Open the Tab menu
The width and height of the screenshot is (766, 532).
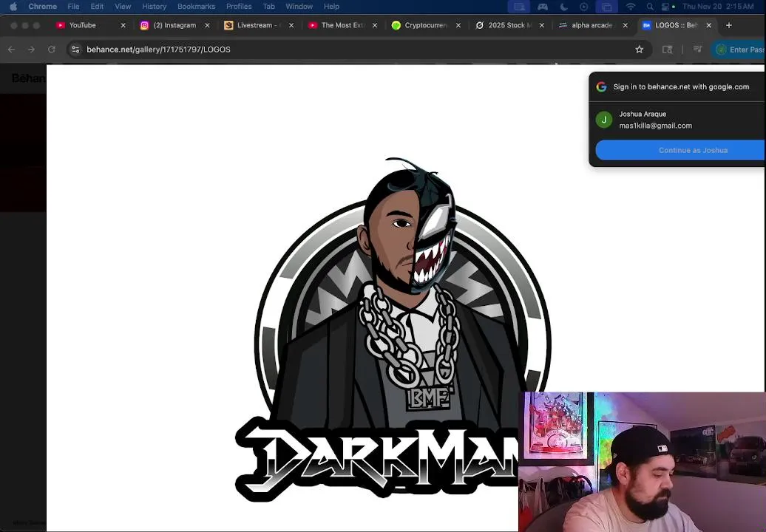(x=268, y=7)
